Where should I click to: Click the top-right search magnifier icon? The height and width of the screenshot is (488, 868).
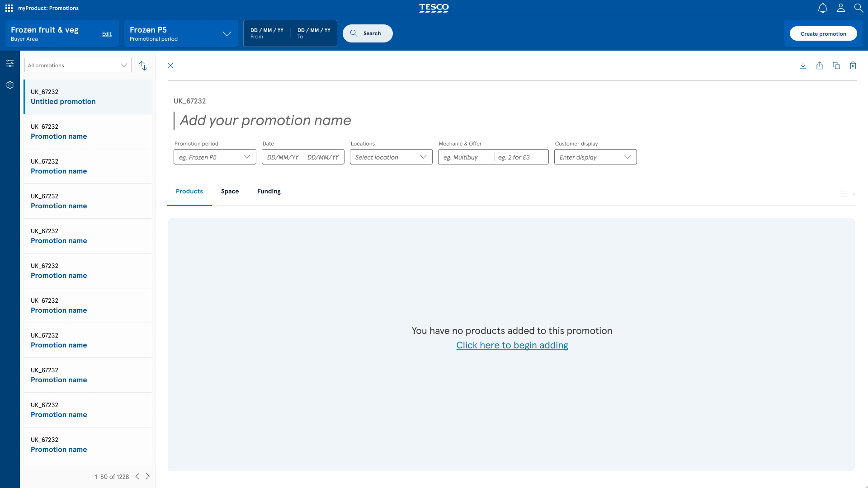(x=859, y=8)
